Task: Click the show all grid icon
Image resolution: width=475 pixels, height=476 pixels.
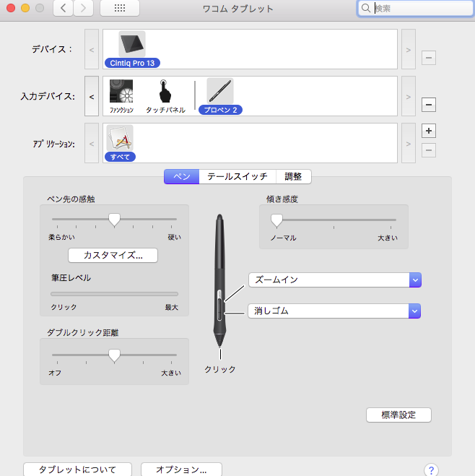Action: tap(120, 9)
